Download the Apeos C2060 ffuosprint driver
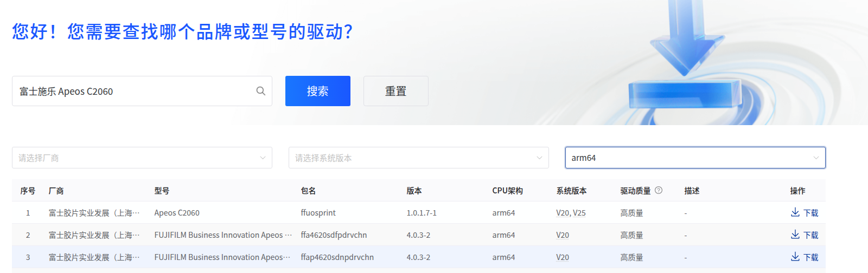The height and width of the screenshot is (273, 868). click(805, 213)
